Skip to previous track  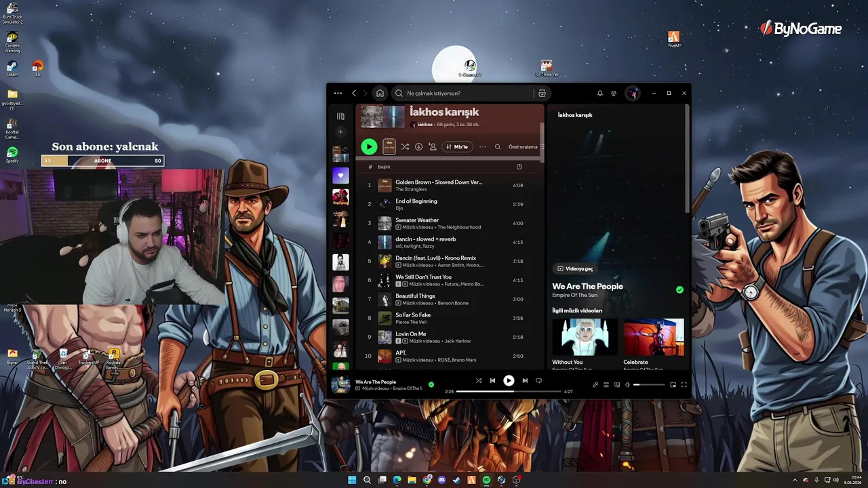(x=492, y=381)
